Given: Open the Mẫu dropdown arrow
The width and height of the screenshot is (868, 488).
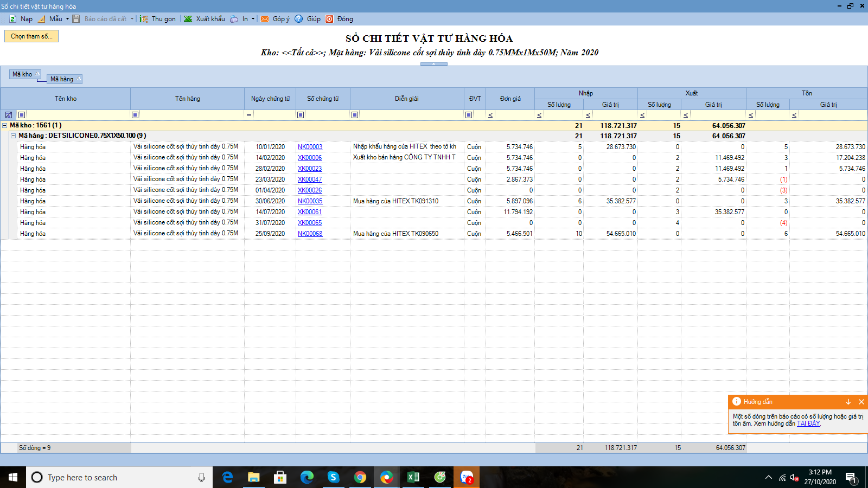Looking at the screenshot, I should coord(67,19).
